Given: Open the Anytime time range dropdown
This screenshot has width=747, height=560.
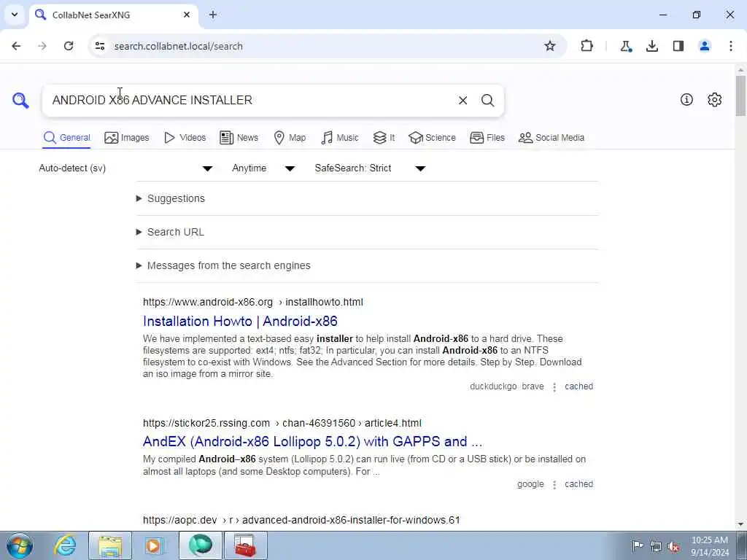Looking at the screenshot, I should coord(263,168).
